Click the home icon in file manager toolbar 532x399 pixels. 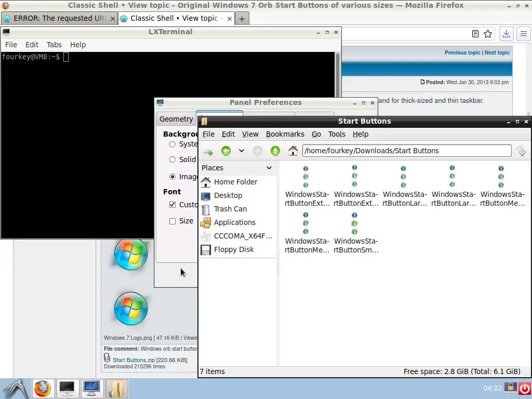293,151
